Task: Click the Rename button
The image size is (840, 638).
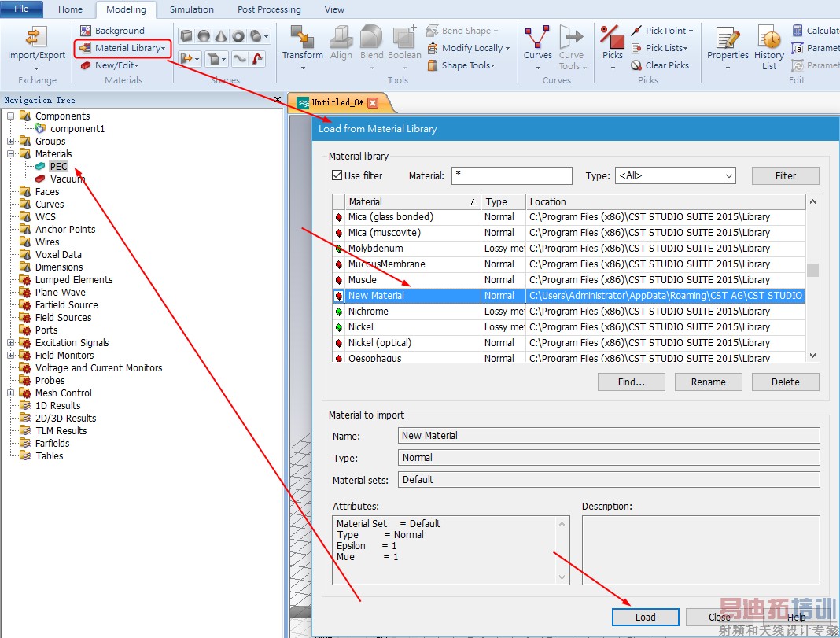Action: [708, 382]
